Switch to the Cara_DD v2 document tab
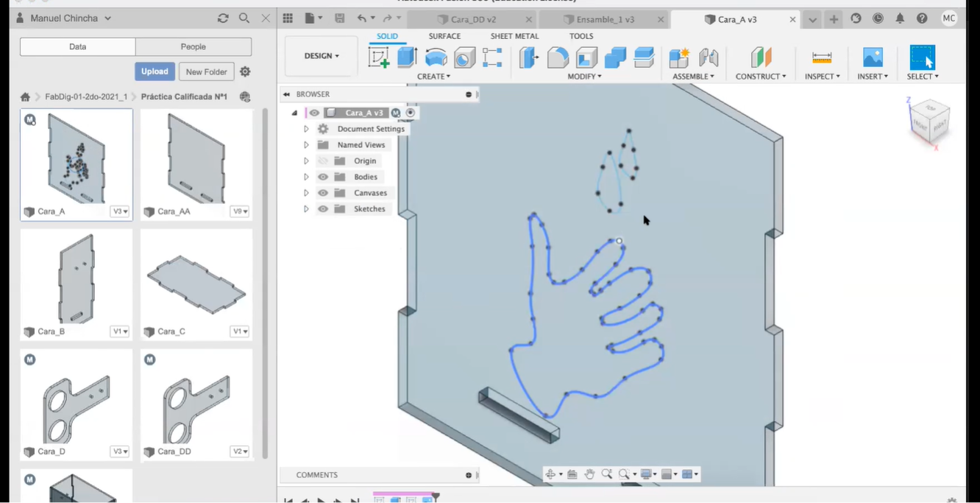 473,19
